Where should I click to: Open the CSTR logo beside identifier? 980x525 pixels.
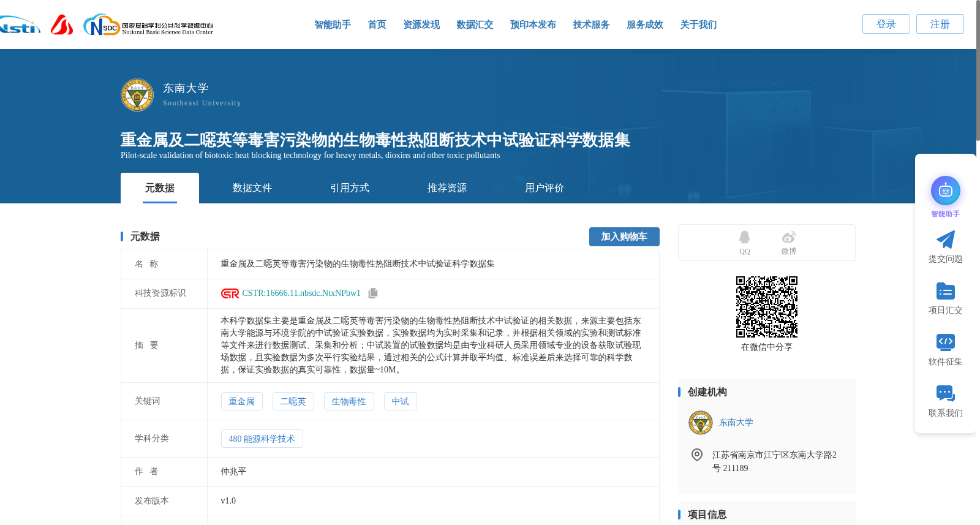click(x=230, y=293)
